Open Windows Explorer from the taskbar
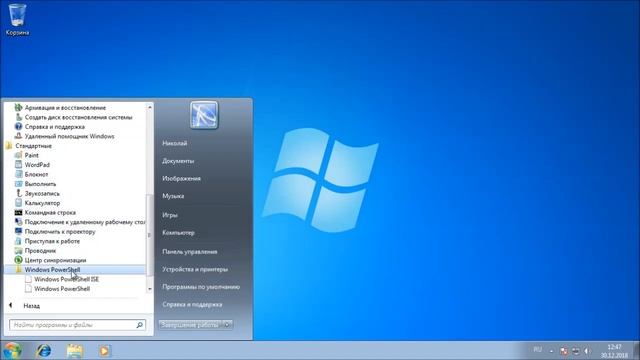 [x=74, y=350]
